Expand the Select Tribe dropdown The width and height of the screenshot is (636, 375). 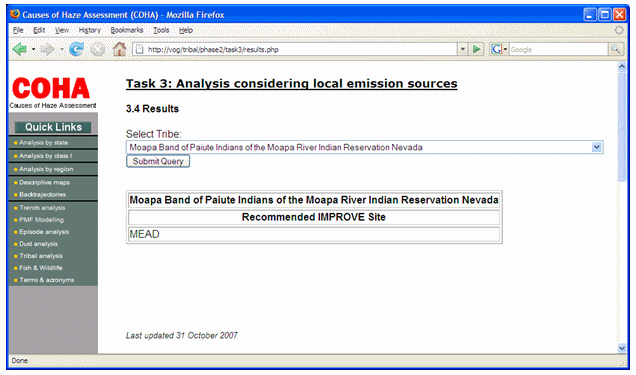pos(596,147)
